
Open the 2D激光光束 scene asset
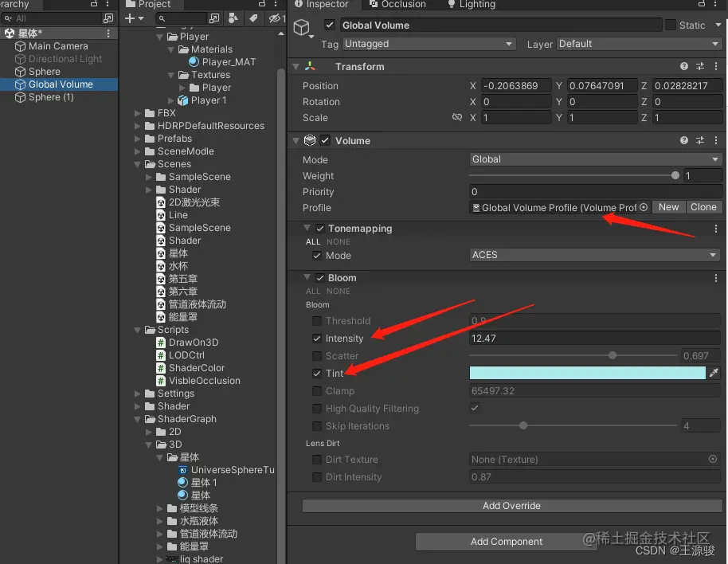(x=188, y=202)
